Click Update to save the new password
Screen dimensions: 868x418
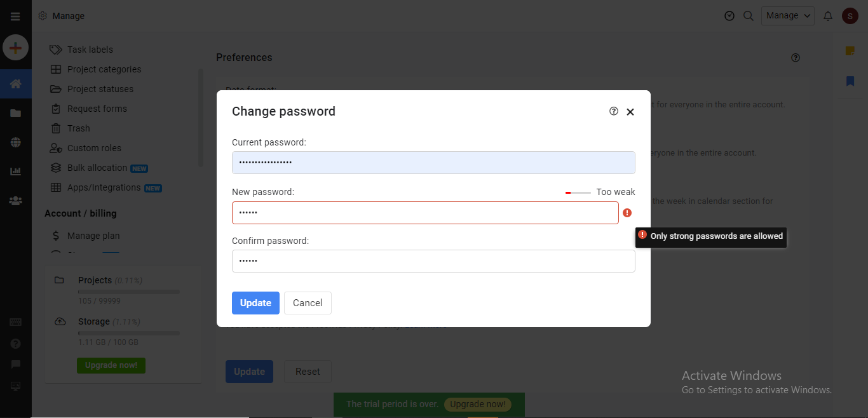255,303
